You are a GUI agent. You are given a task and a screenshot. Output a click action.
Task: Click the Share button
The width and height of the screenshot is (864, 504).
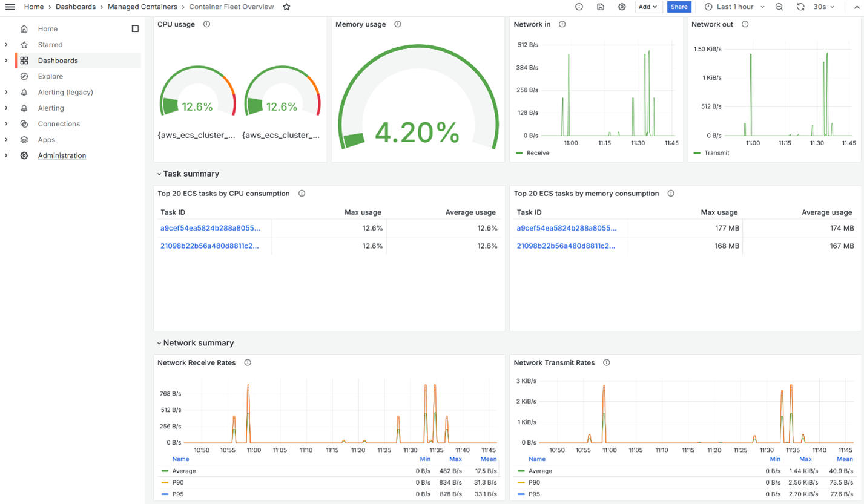click(678, 7)
